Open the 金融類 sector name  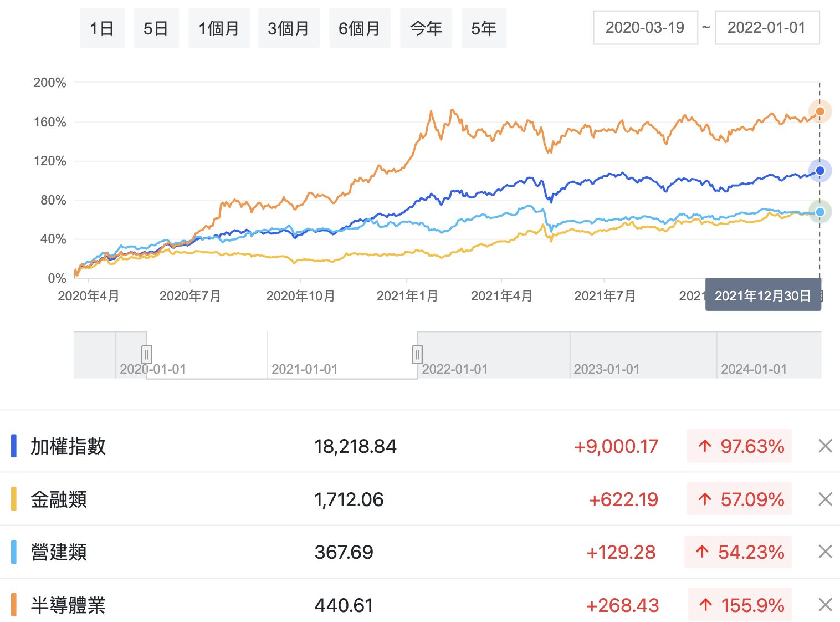59,499
